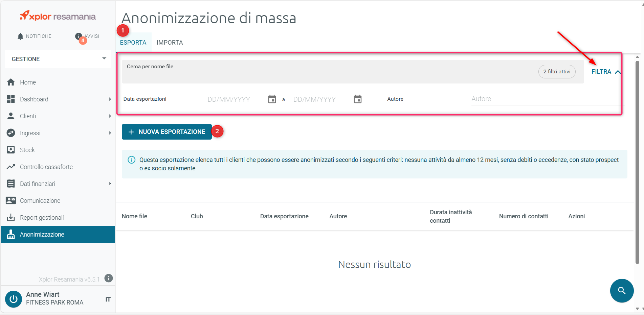Switch to the IMPORTA tab
This screenshot has width=644, height=315.
[x=170, y=43]
